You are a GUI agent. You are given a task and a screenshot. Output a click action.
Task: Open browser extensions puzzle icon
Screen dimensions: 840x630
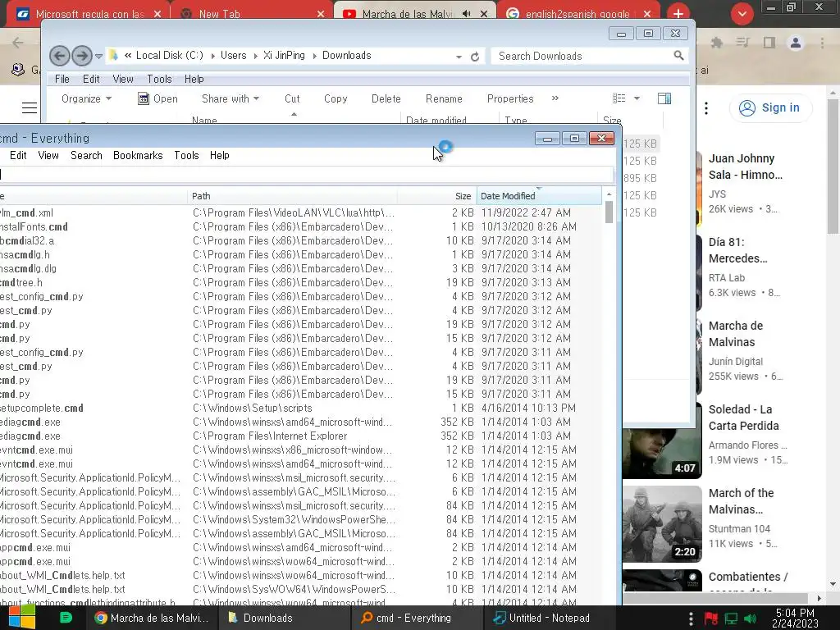click(716, 43)
